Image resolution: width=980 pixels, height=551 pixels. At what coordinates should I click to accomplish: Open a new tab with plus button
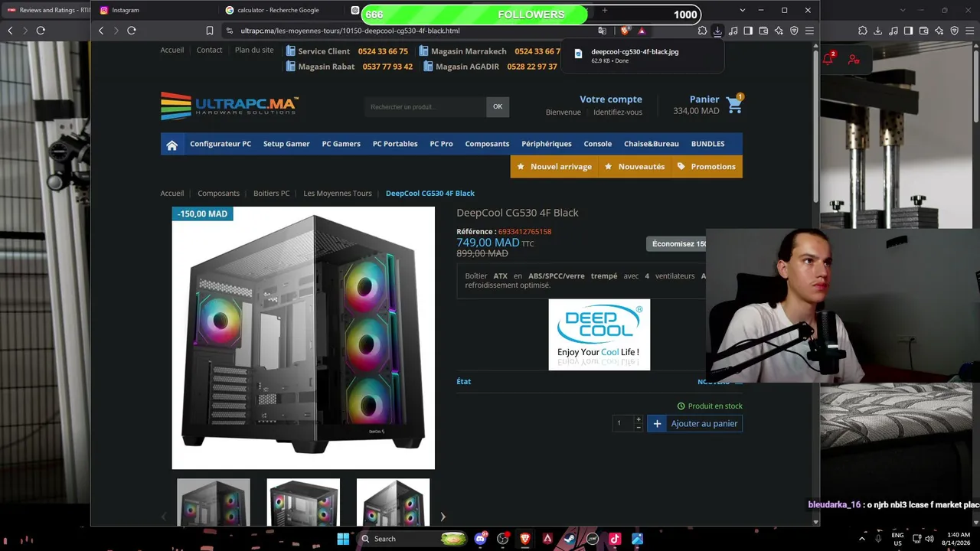(604, 10)
